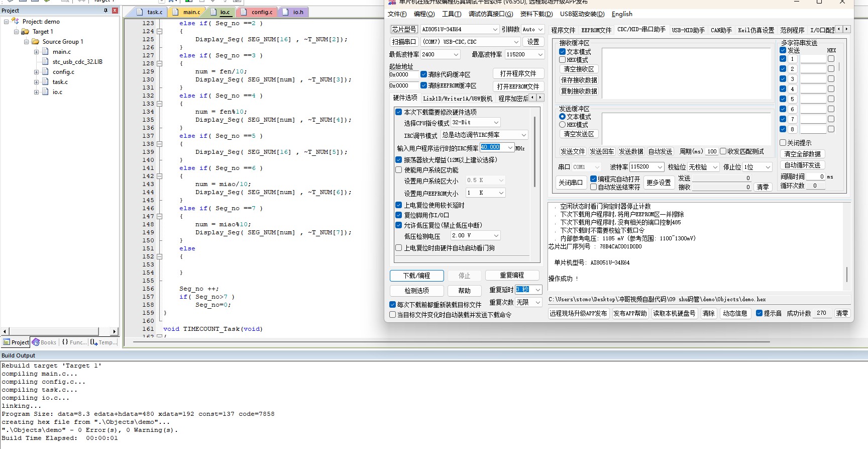Image resolution: width=868 pixels, height=449 pixels.
Task: Open the Books tab at the panel bottom
Action: [44, 342]
